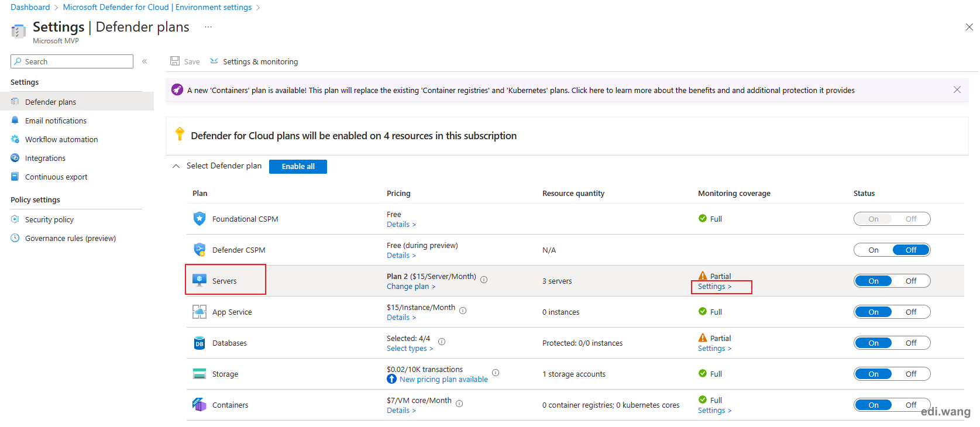Screen dimensions: 980x427
Task: Open Details for Defender CSPM pricing
Action: 401,256
